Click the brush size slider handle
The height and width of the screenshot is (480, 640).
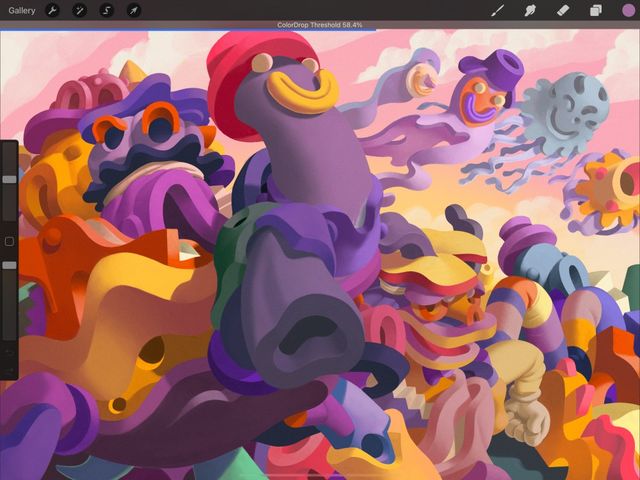pyautogui.click(x=9, y=180)
